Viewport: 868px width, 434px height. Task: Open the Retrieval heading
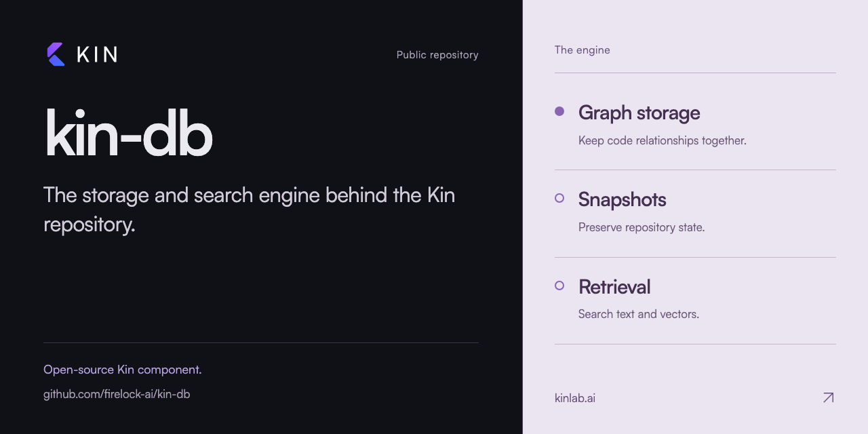614,287
